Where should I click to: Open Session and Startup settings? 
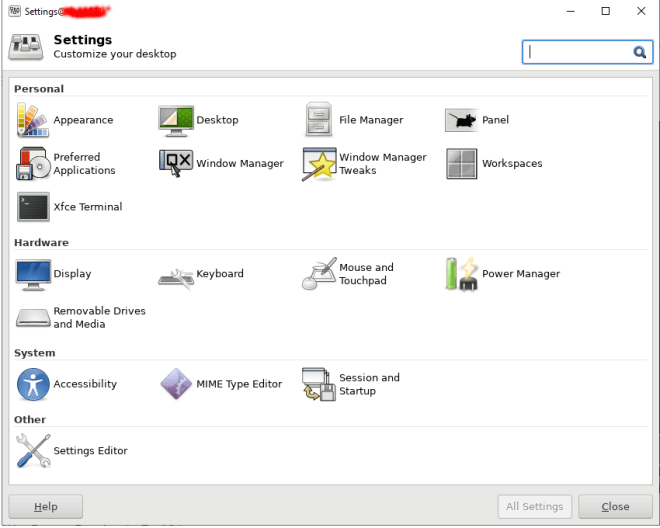pos(319,384)
